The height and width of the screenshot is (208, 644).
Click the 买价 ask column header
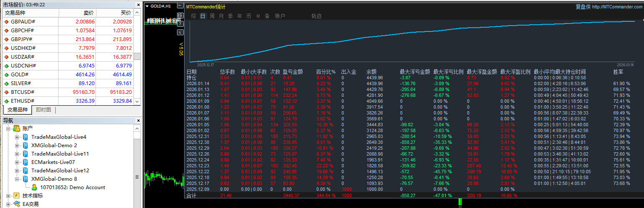(115, 13)
